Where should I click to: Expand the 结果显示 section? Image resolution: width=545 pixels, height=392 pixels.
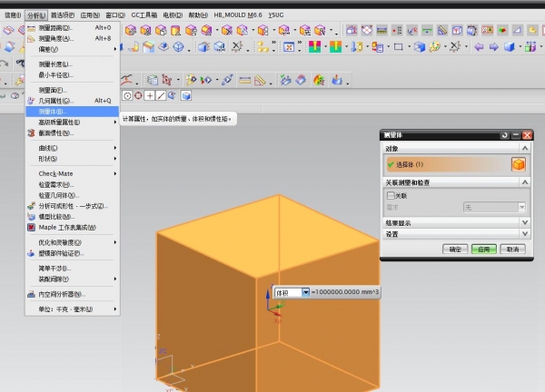point(457,222)
